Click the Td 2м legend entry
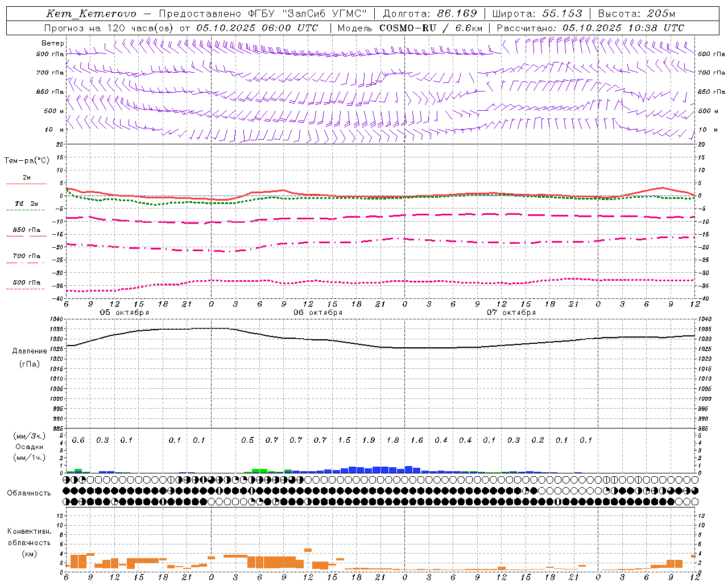The width and height of the screenshot is (728, 582). tap(27, 203)
